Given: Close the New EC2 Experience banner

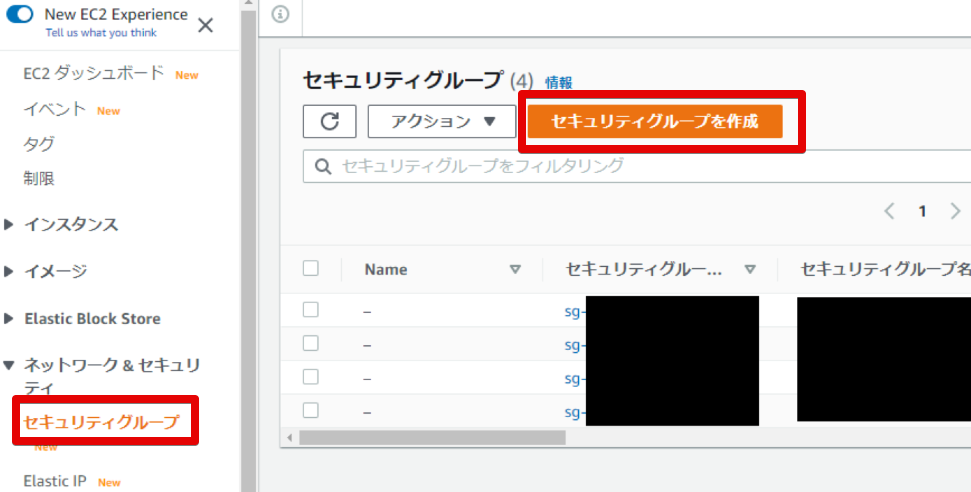Looking at the screenshot, I should click(205, 25).
